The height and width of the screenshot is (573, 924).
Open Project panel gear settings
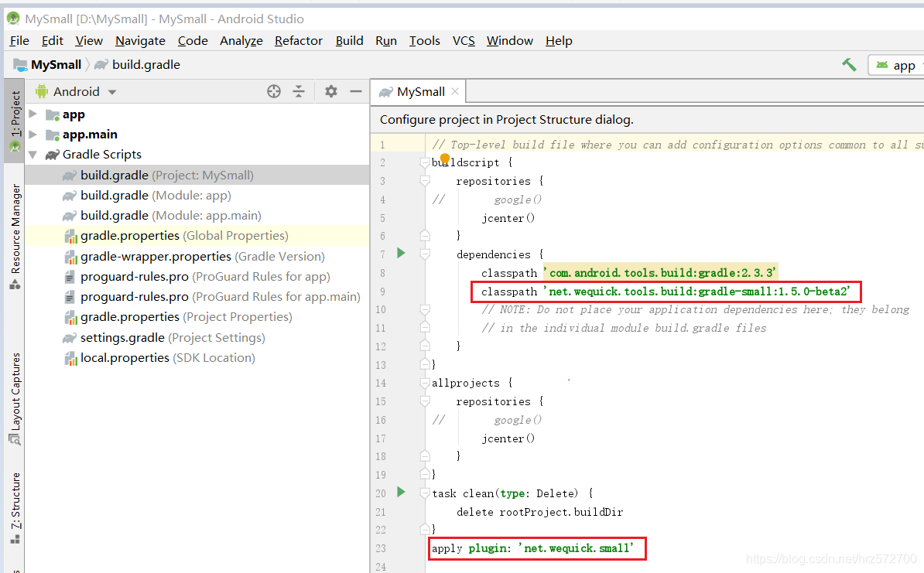(x=331, y=91)
